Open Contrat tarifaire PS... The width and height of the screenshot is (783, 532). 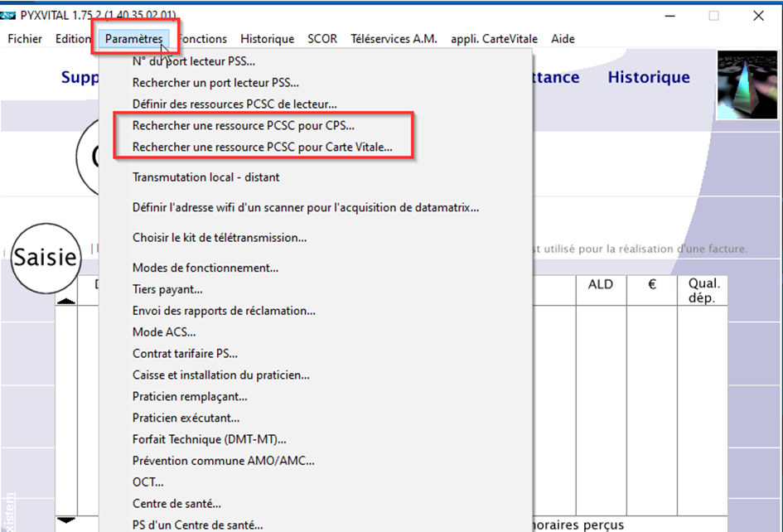click(x=316, y=354)
